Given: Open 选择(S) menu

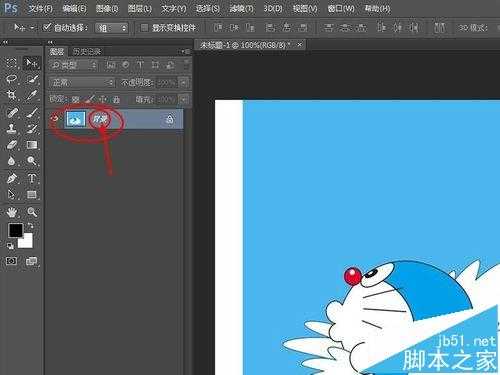Looking at the screenshot, I should tap(207, 8).
